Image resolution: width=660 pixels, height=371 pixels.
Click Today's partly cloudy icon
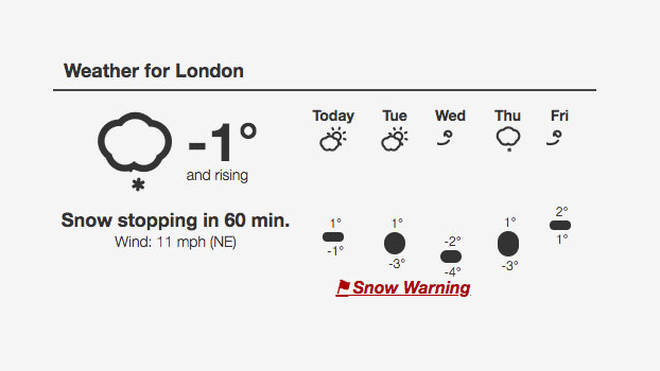(x=333, y=139)
